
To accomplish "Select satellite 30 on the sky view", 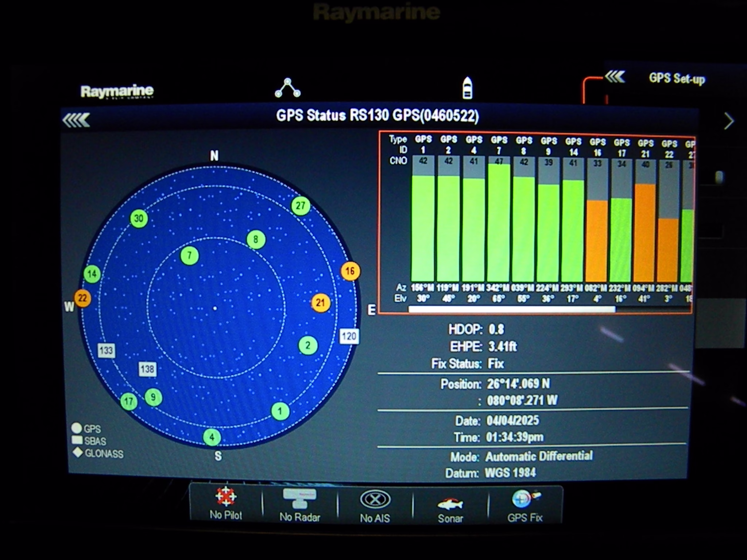I will [x=139, y=219].
